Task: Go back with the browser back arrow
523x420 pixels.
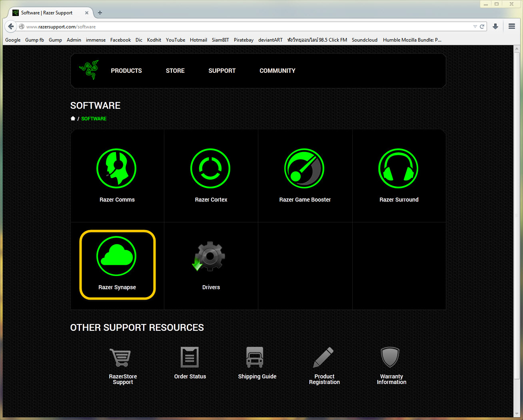Action: 11,26
